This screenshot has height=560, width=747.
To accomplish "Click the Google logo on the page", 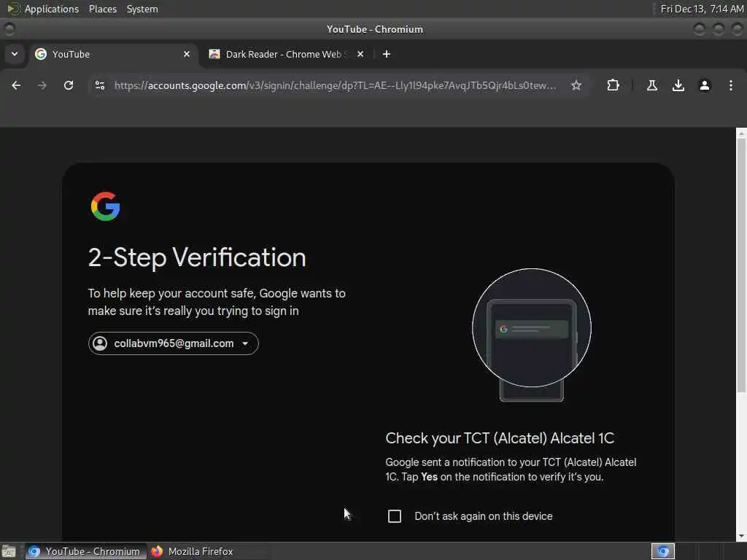I will 105,206.
